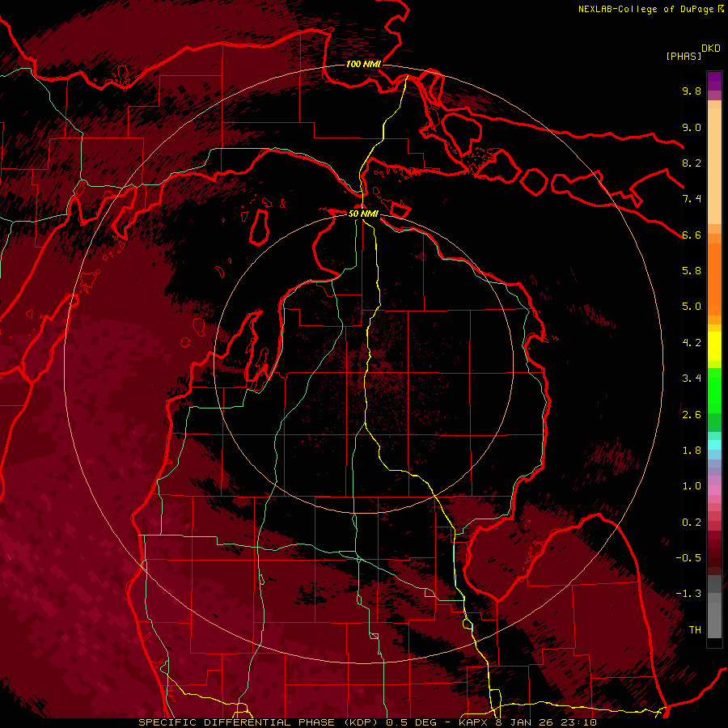Click the 100 NMI range ring label
The height and width of the screenshot is (728, 728).
point(363,64)
